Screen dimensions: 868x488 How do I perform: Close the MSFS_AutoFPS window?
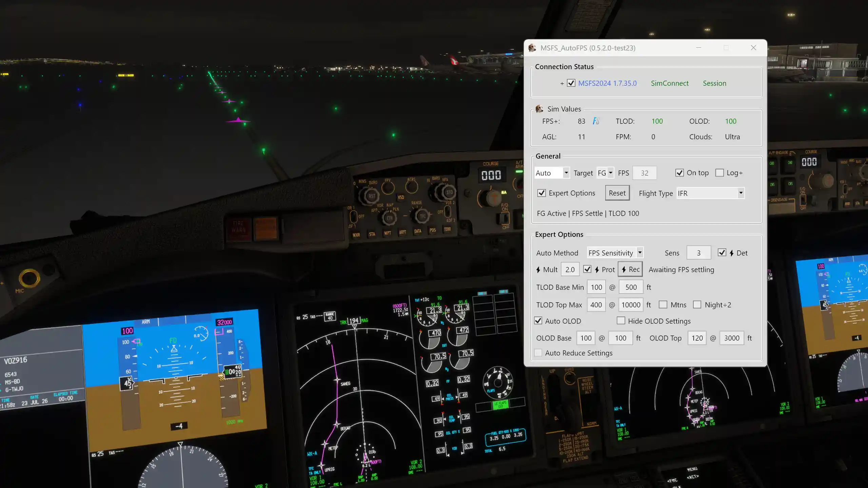(753, 48)
